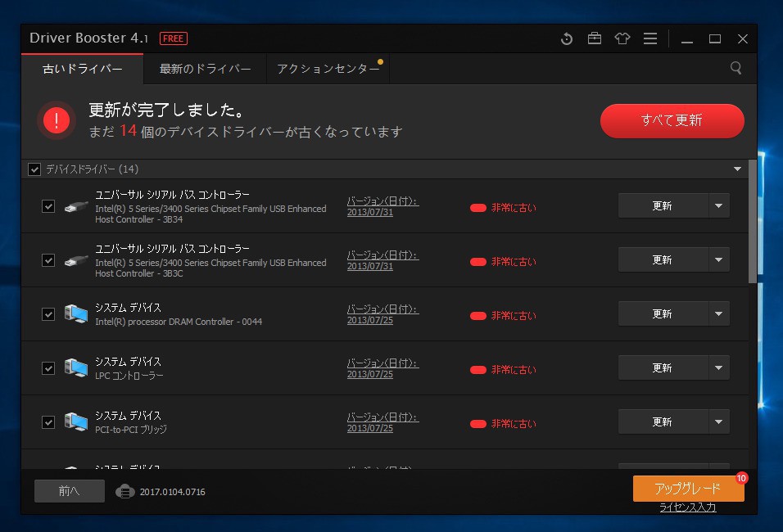The width and height of the screenshot is (783, 532).
Task: Click USB icon for 3B3C host controller
Action: click(x=76, y=260)
